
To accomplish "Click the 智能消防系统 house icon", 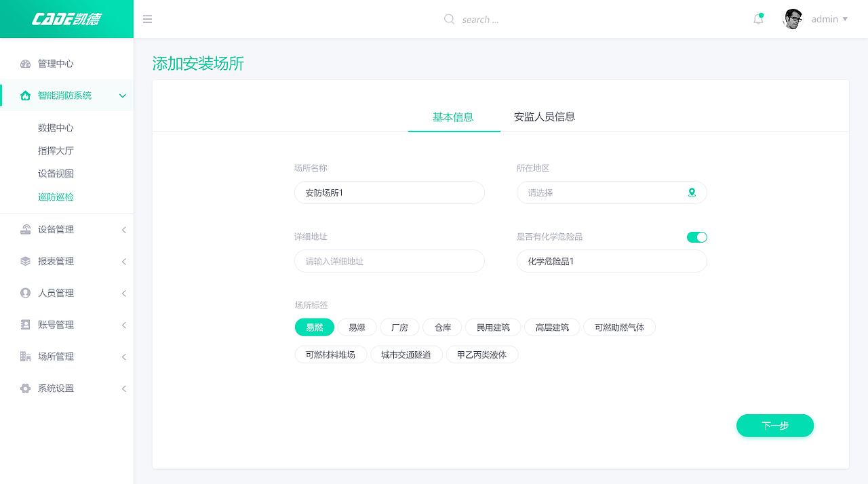I will click(x=26, y=96).
